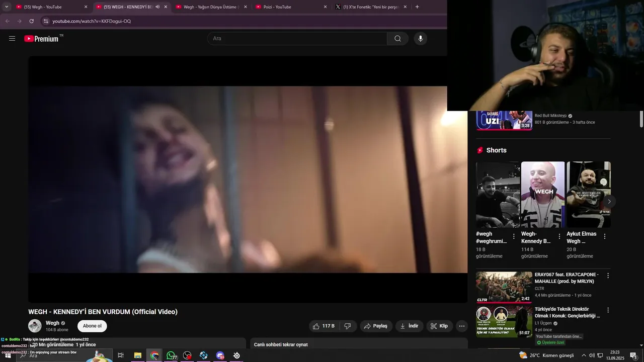Open the #wegh #weghrumi short thumbnail
The height and width of the screenshot is (362, 644).
[498, 195]
